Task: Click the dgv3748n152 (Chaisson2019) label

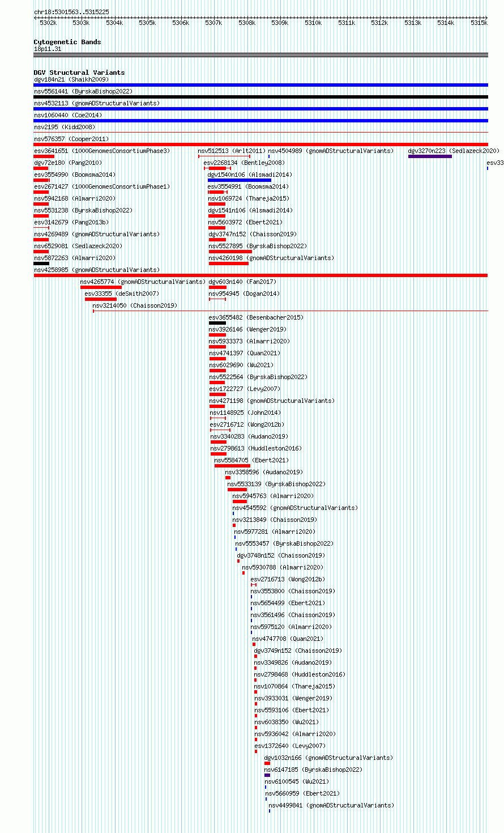Action: 281,555
